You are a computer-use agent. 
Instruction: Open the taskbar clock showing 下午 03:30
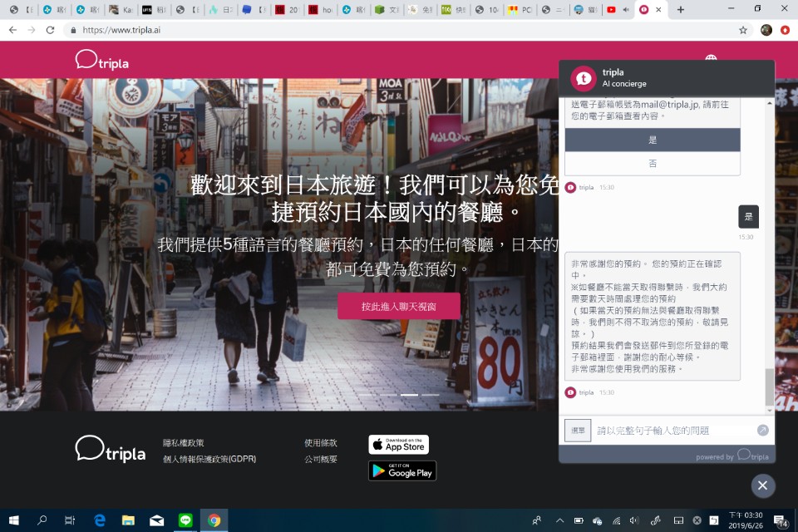click(x=746, y=520)
